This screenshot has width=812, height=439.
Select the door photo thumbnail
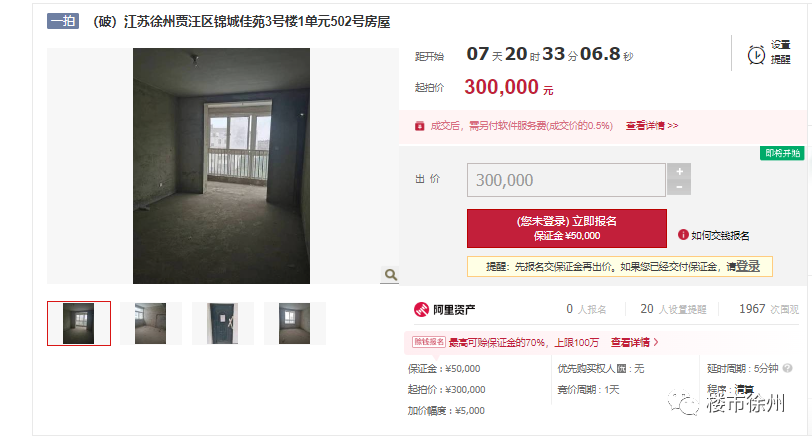[x=223, y=324]
